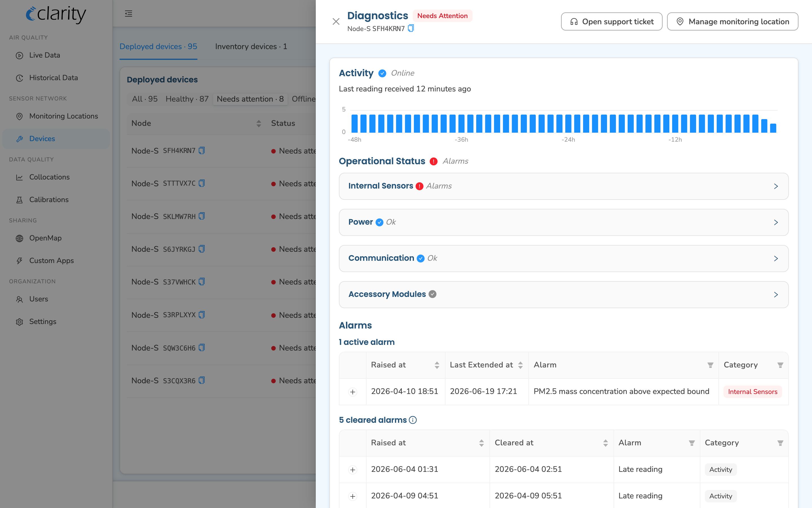Image resolution: width=812 pixels, height=508 pixels.
Task: Expand the Internal Sensors section
Action: [x=563, y=186]
